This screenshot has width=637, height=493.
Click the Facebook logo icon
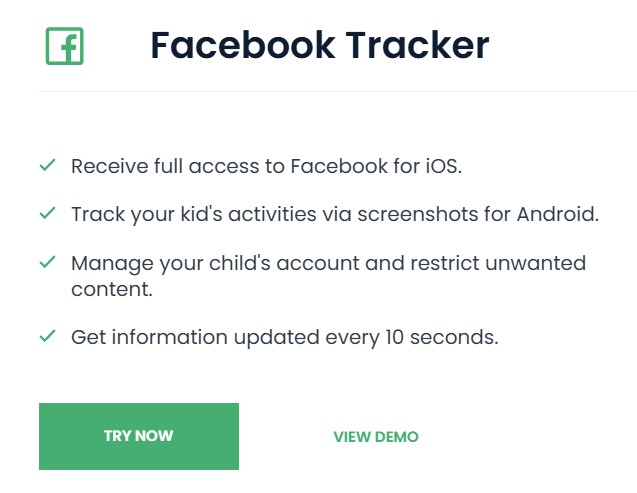pyautogui.click(x=64, y=46)
